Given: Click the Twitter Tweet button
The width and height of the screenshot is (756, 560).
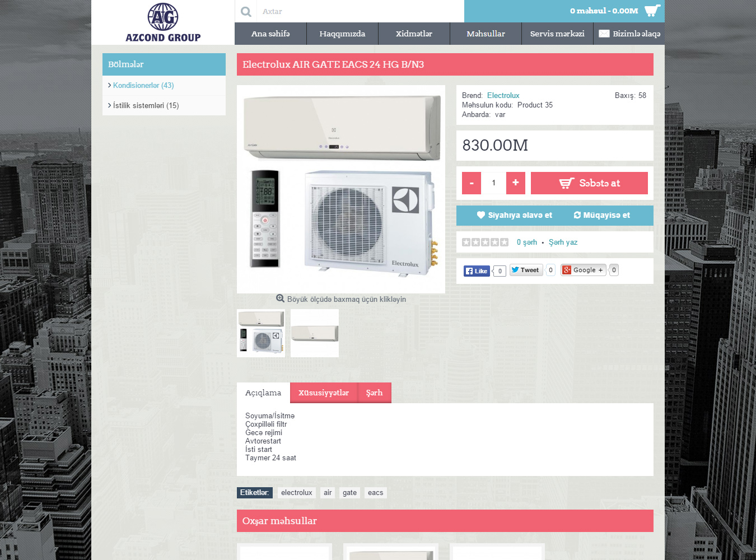Looking at the screenshot, I should tap(526, 270).
